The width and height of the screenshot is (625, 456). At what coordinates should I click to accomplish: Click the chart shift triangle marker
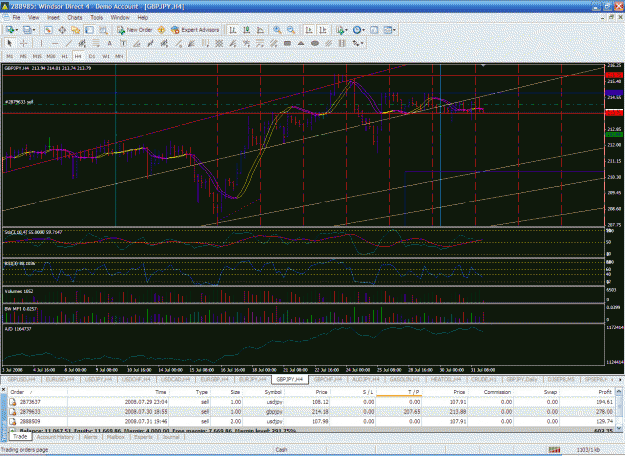(483, 65)
